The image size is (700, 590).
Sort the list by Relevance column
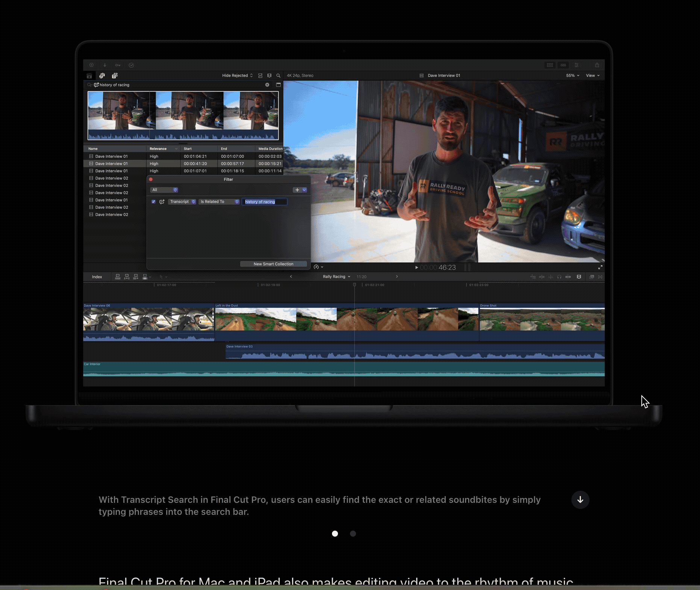[158, 149]
